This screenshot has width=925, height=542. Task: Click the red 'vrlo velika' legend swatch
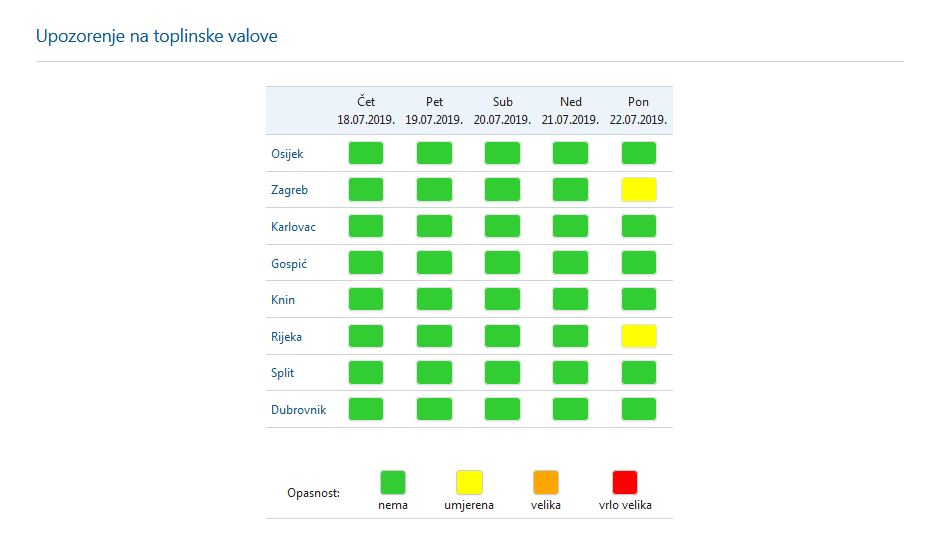[x=625, y=482]
